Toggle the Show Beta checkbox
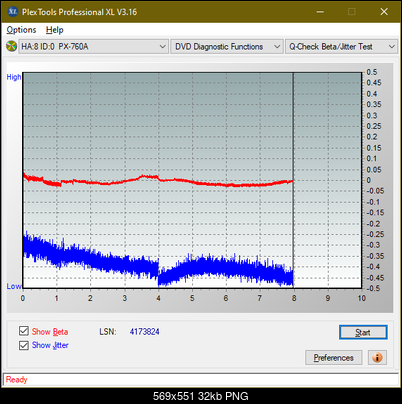This screenshot has width=402, height=404. click(x=24, y=331)
